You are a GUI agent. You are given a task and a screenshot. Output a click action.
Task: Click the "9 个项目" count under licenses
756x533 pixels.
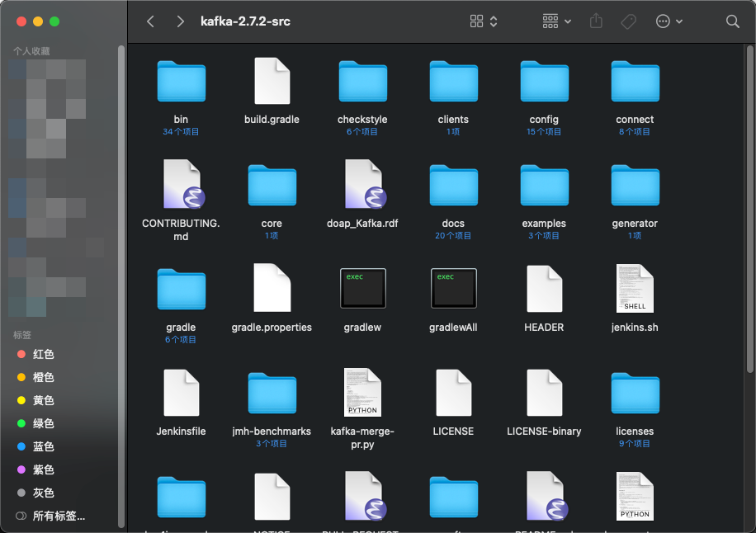tap(635, 443)
